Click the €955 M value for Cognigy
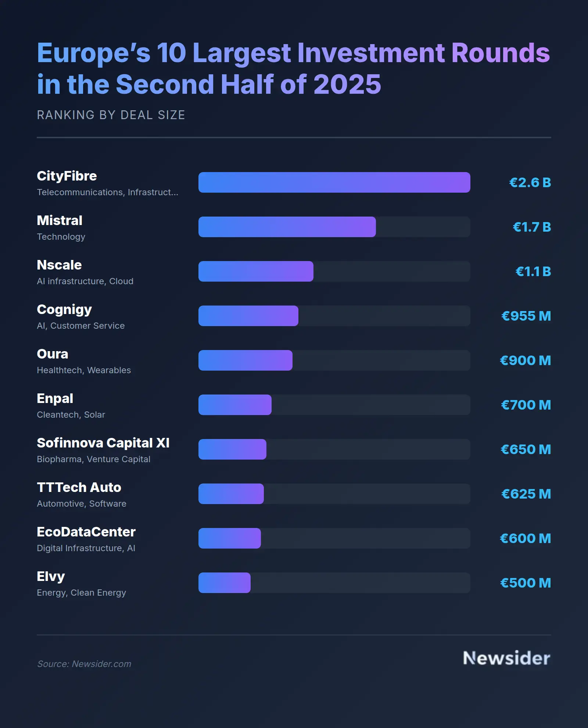588x728 pixels. click(526, 316)
